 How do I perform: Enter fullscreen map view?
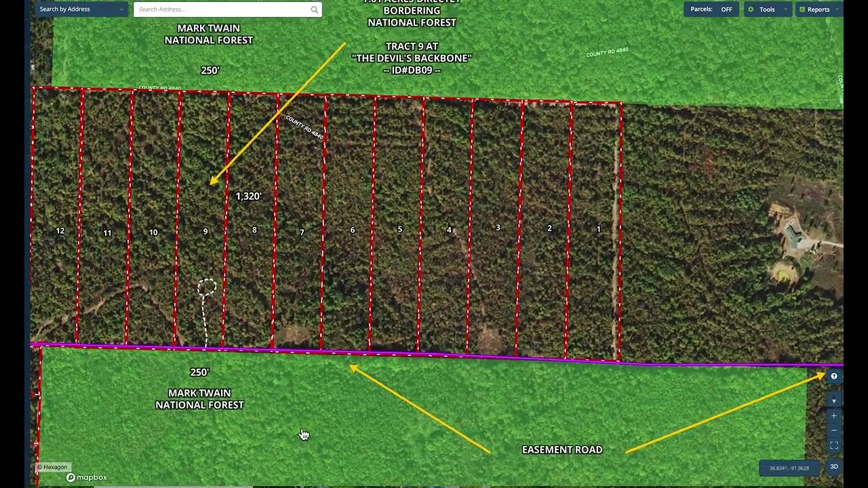[834, 445]
